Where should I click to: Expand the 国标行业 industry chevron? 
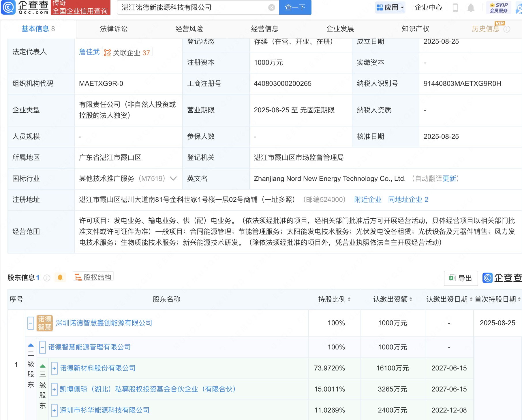click(x=173, y=179)
